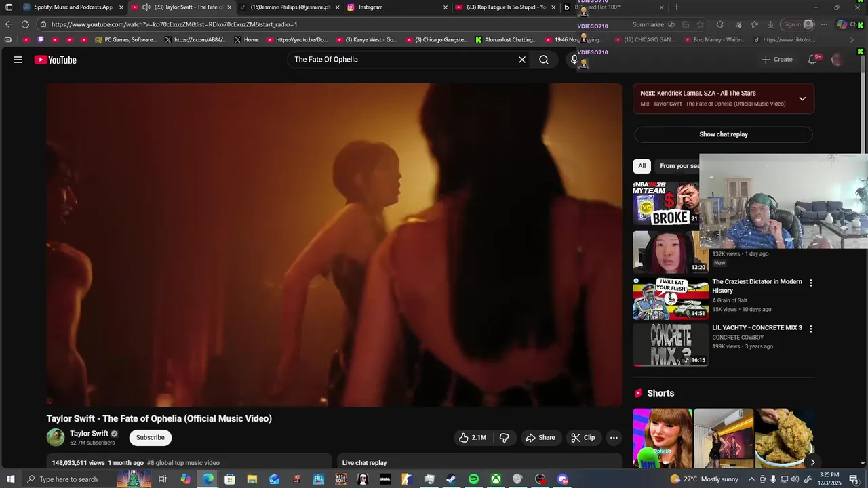Clip the video
Screen dimensions: 868x488
(583, 438)
